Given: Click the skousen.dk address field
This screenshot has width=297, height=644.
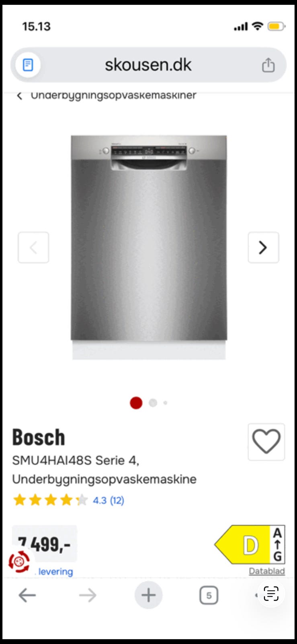Looking at the screenshot, I should (148, 65).
